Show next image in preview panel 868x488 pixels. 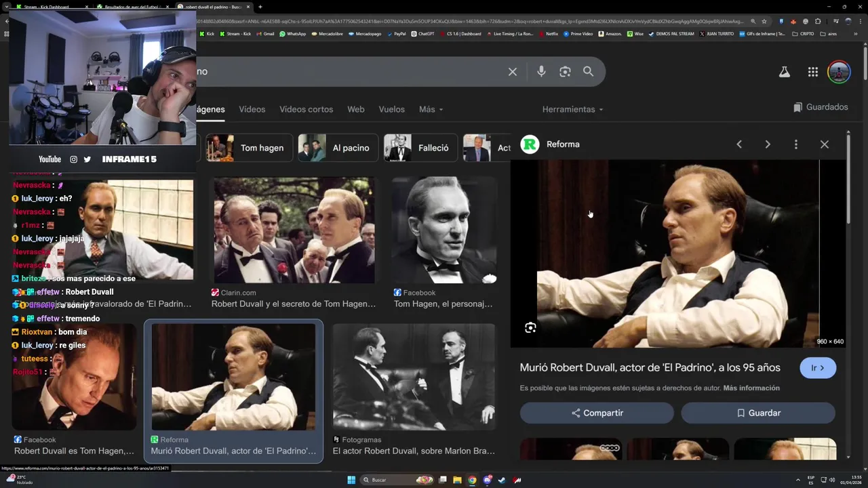click(x=768, y=144)
